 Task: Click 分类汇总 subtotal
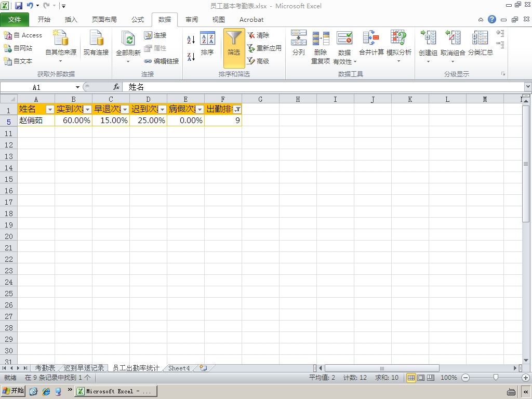coord(481,43)
